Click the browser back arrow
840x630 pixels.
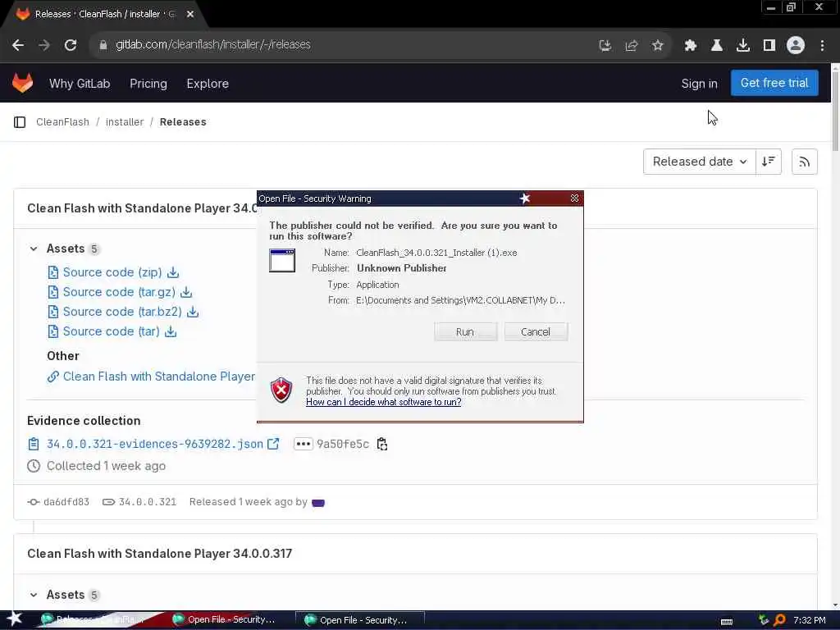click(18, 45)
